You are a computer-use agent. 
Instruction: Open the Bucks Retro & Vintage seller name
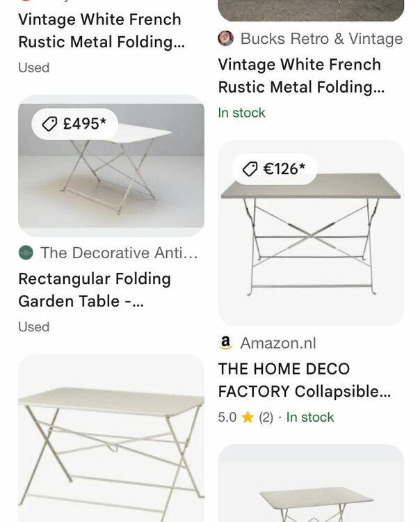pyautogui.click(x=321, y=38)
